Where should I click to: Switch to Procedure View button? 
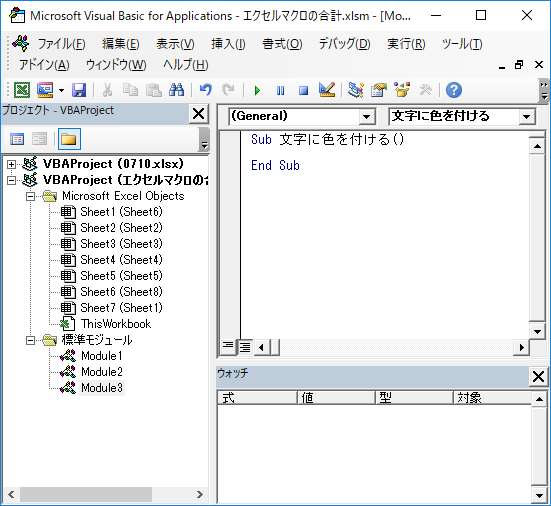pos(228,347)
